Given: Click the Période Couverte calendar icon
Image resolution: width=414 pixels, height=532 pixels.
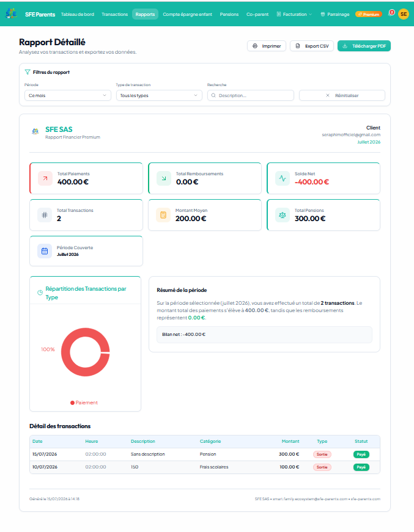Looking at the screenshot, I should [x=45, y=251].
